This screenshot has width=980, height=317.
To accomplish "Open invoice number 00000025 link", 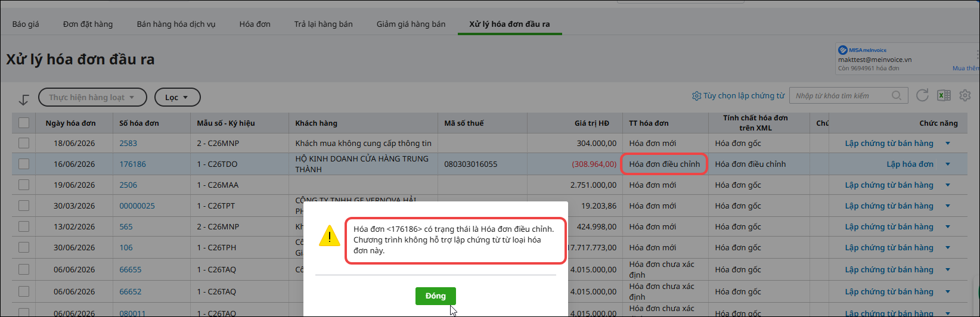I will 137,206.
